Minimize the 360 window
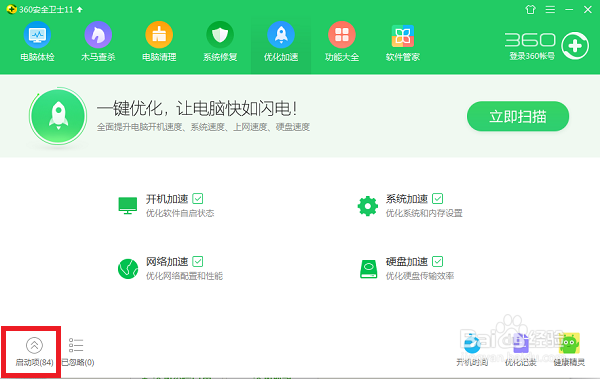This screenshot has height=379, width=600. [x=569, y=10]
